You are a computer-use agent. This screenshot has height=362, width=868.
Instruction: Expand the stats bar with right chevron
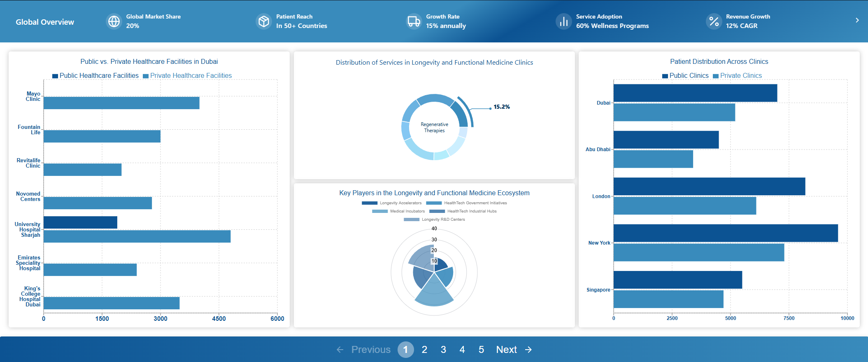click(x=857, y=20)
